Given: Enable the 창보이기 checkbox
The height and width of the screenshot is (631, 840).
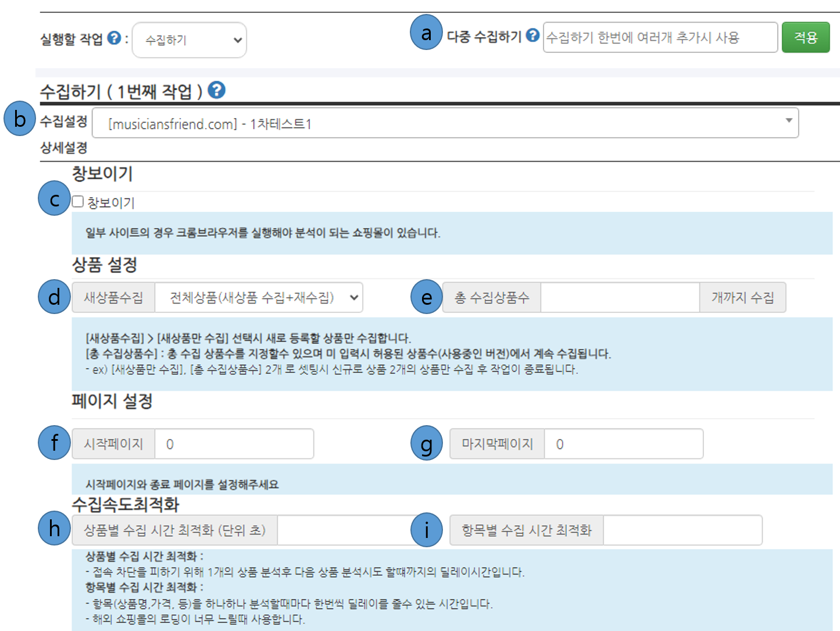Looking at the screenshot, I should click(78, 202).
